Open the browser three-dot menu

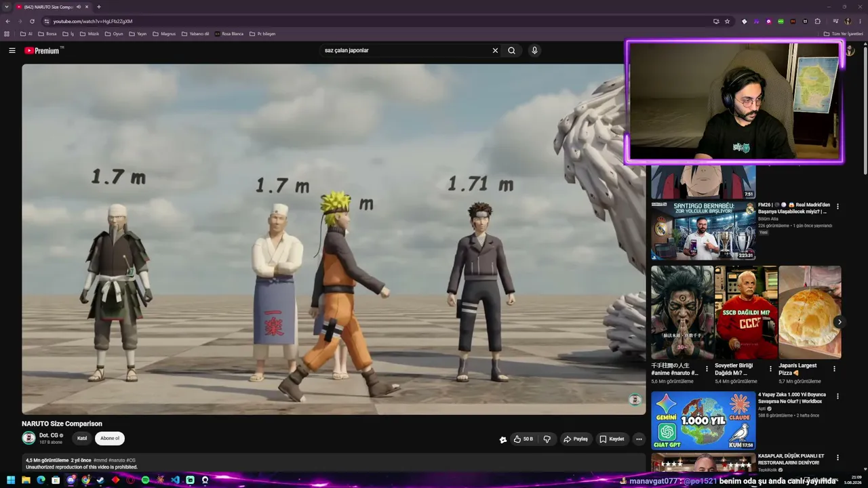coord(859,21)
